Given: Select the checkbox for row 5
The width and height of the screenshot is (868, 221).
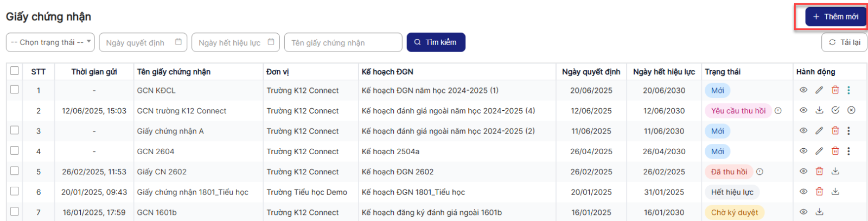Looking at the screenshot, I should pyautogui.click(x=15, y=171).
